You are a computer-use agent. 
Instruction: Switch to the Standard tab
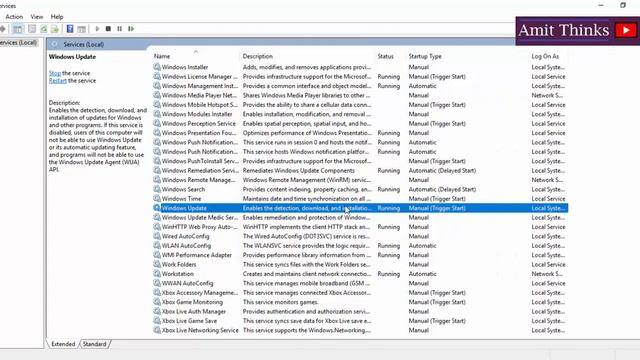95,344
